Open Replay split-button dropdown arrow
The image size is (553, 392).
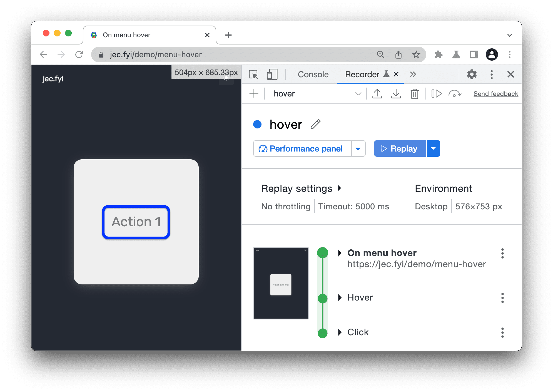click(x=434, y=148)
